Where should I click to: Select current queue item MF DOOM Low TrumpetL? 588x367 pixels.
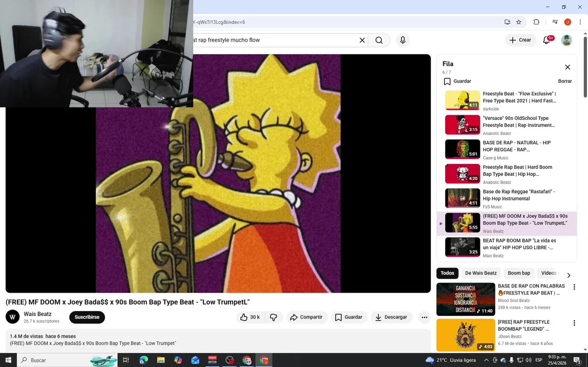point(506,223)
